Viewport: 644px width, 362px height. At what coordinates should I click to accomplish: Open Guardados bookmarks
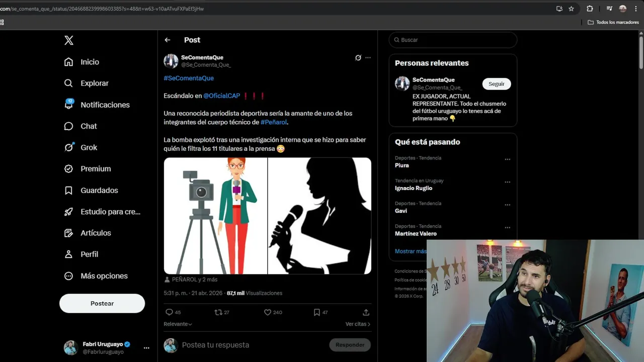(91, 190)
